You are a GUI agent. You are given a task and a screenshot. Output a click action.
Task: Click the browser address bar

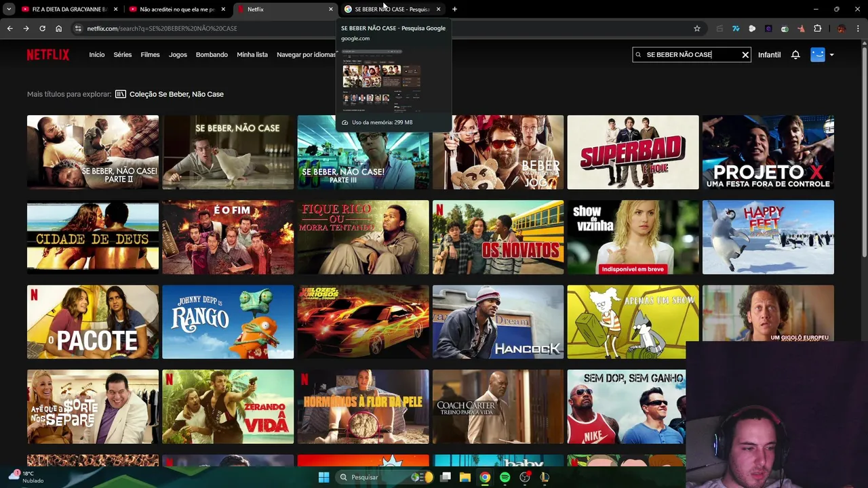click(x=387, y=28)
